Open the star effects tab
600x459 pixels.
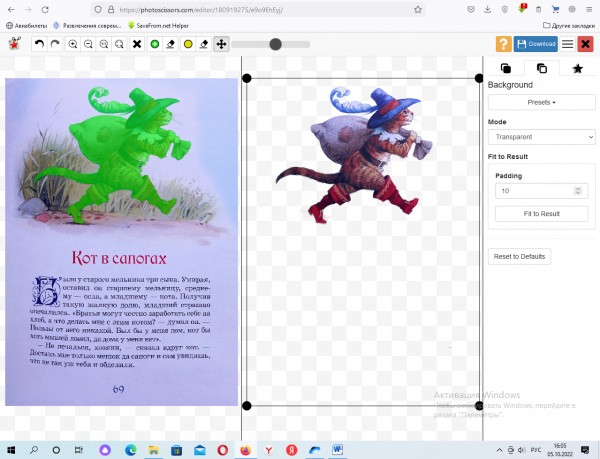(578, 68)
